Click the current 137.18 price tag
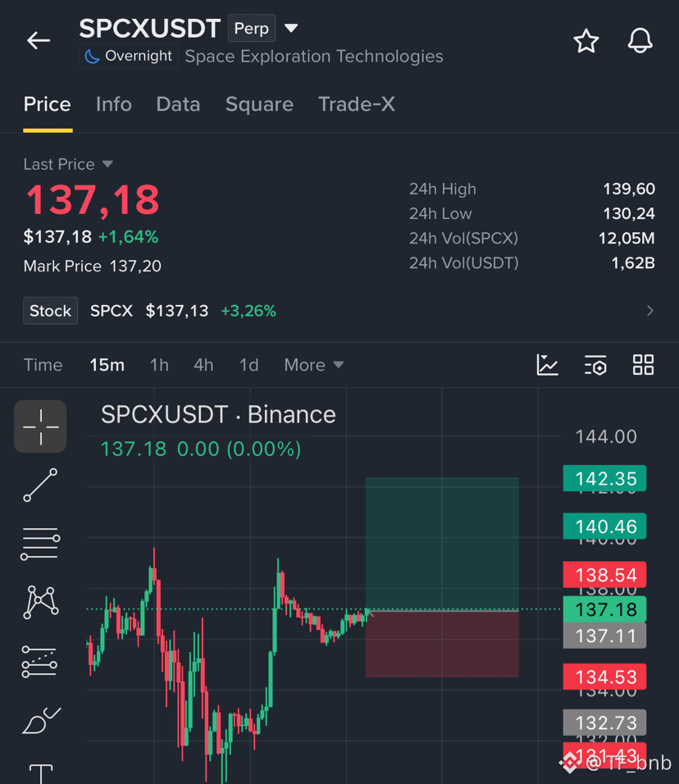 point(604,609)
